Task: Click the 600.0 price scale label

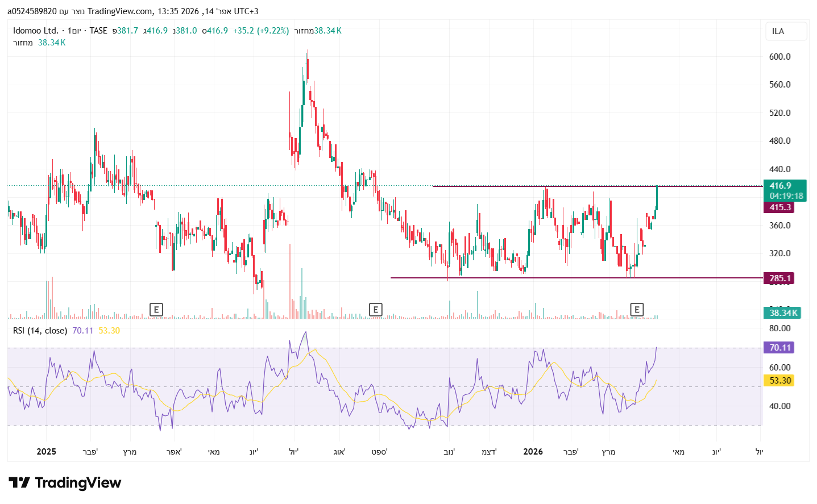Action: coord(779,57)
